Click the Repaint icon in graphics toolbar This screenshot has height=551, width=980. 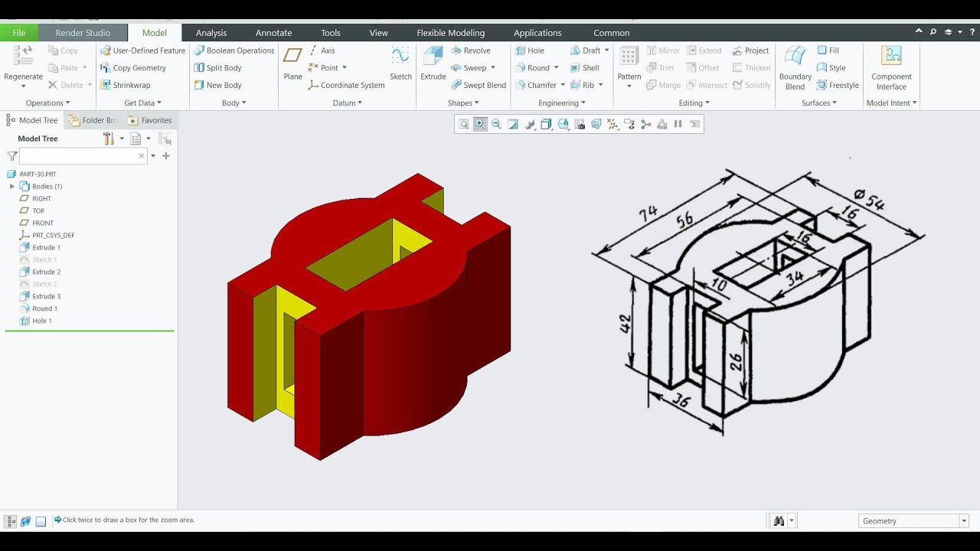tap(513, 124)
